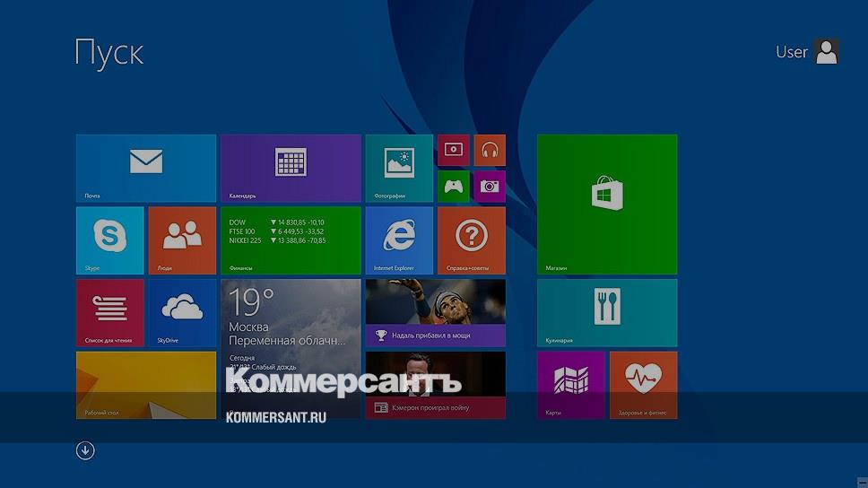Viewport: 868px width, 488px height.
Task: Show all apps with down arrow
Action: (x=85, y=450)
